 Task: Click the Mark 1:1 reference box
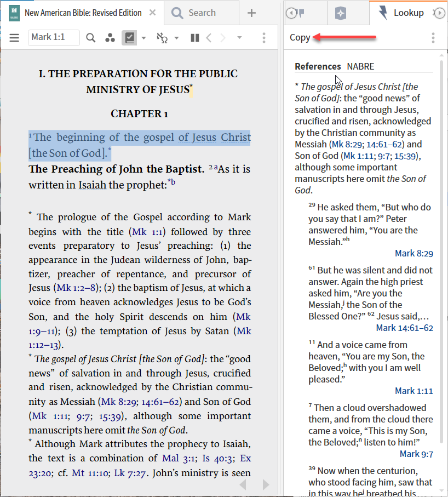[54, 38]
